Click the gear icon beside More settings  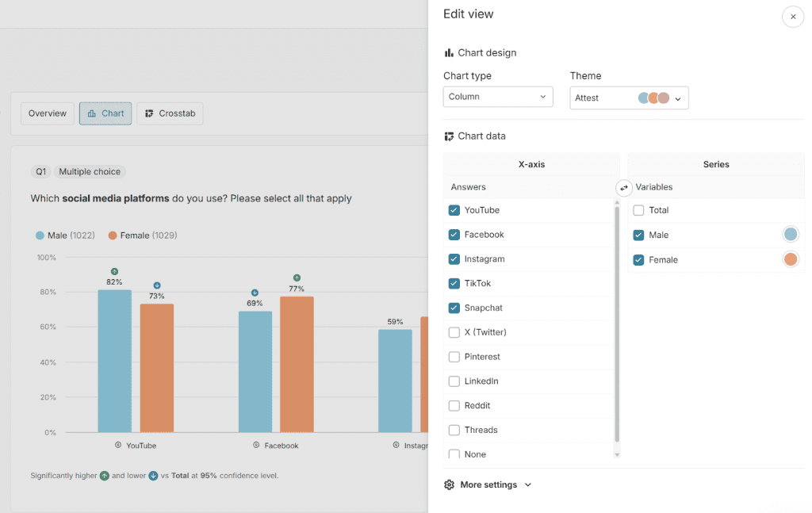(x=450, y=484)
